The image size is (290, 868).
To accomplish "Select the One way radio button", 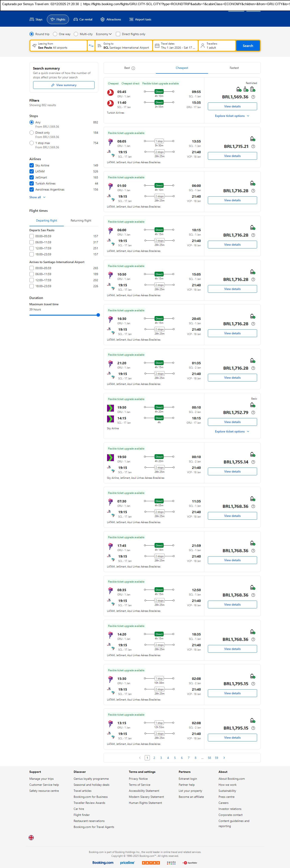I will pyautogui.click(x=55, y=34).
